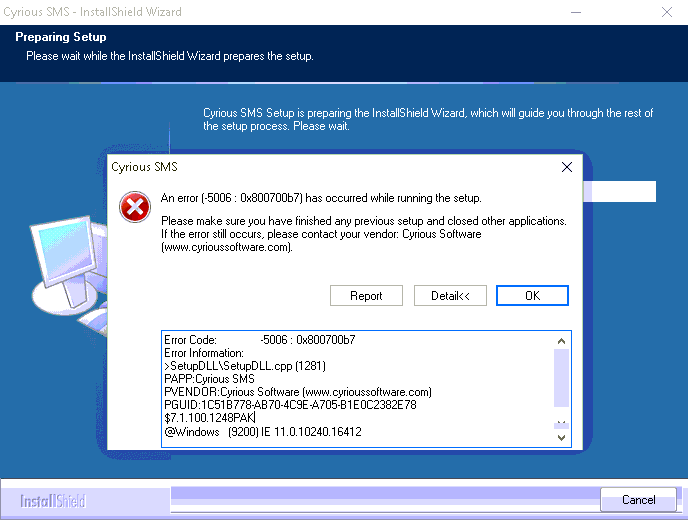Click the SetupDLL.cpp (1281) line
The height and width of the screenshot is (520, 688).
(x=245, y=366)
